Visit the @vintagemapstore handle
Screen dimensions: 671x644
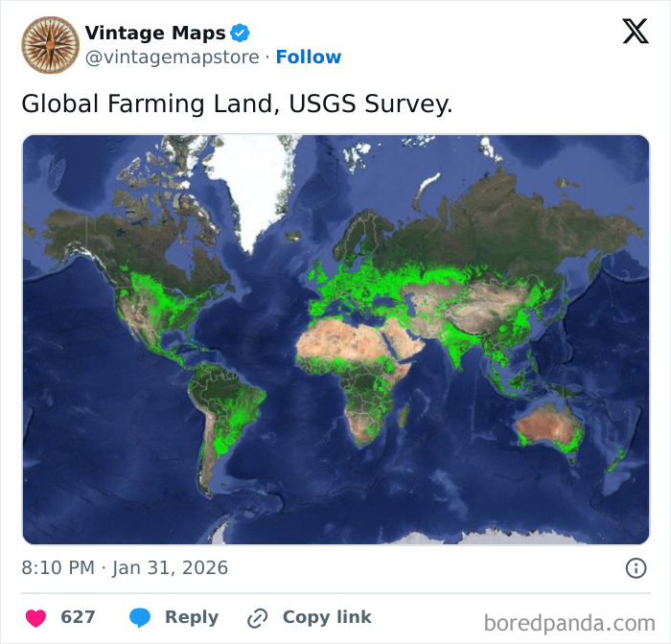click(173, 57)
